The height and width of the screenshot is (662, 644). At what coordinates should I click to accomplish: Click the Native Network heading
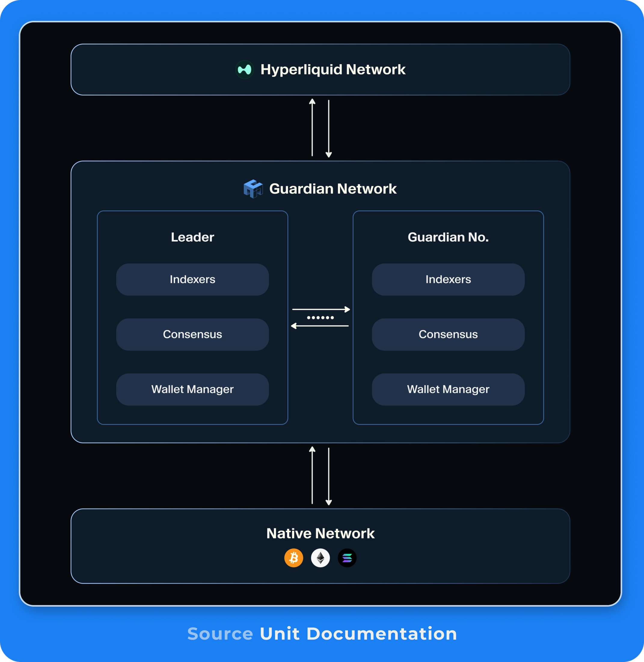pos(320,533)
